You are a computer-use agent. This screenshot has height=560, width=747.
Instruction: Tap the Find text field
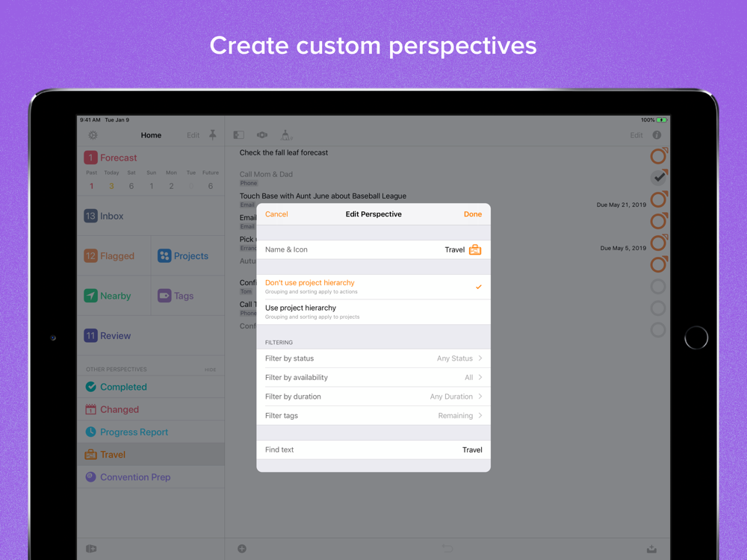[x=373, y=450]
